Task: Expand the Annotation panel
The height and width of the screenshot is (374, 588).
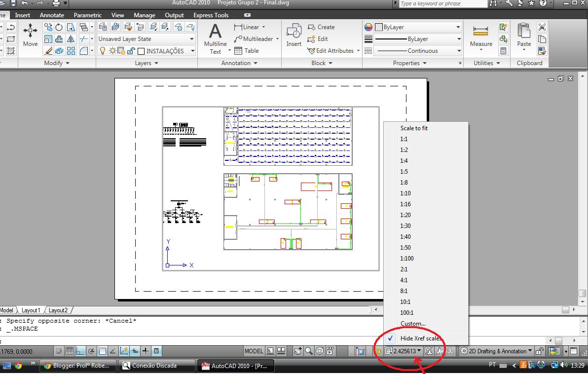Action: tap(239, 63)
